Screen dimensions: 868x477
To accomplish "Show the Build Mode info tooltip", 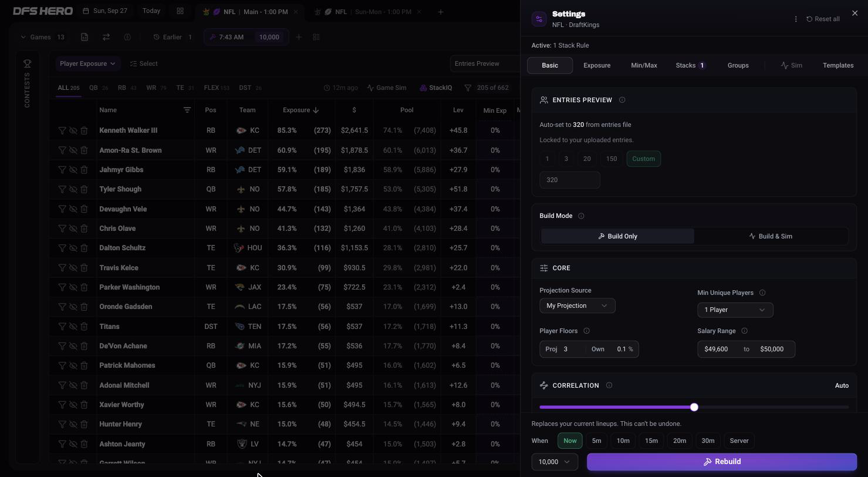I will click(x=581, y=216).
